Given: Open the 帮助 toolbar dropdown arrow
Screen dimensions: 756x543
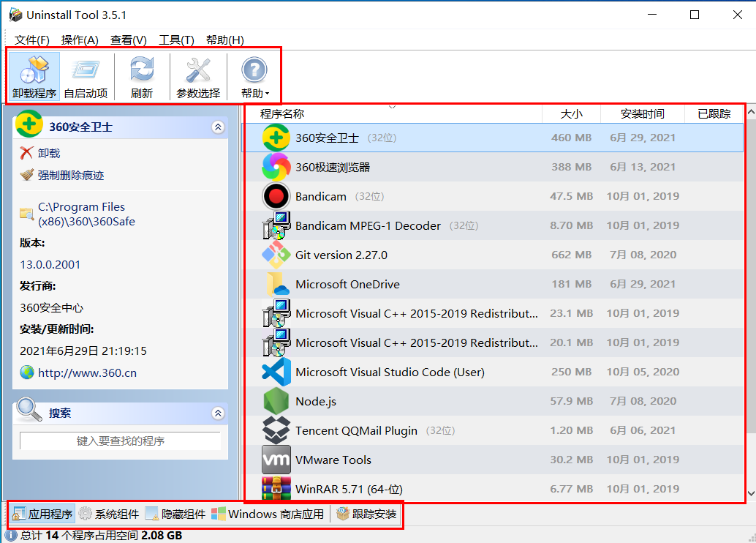Looking at the screenshot, I should pos(267,94).
